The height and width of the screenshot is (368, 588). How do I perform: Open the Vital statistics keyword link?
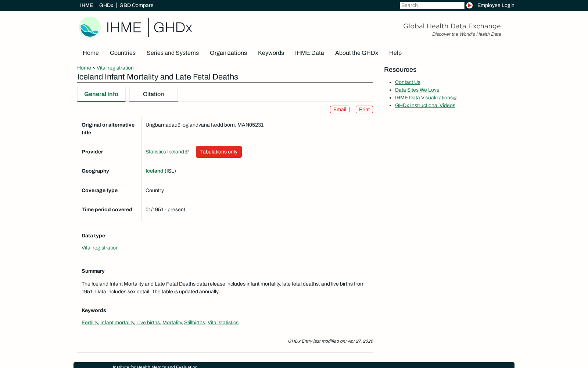pos(223,322)
